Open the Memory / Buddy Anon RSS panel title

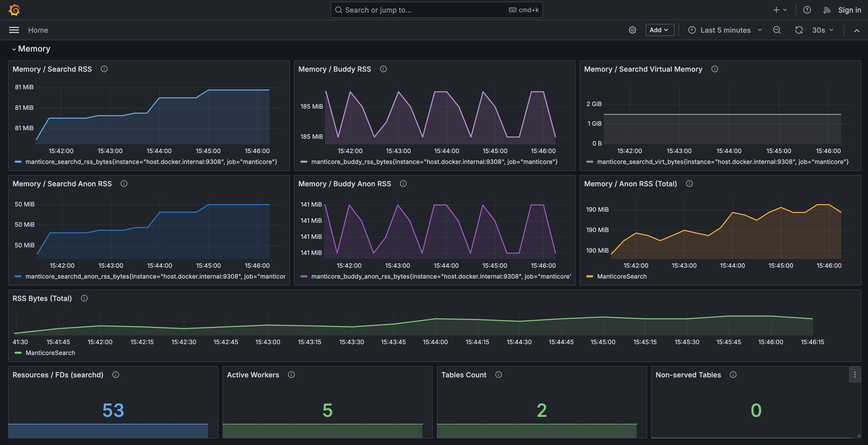[x=344, y=184]
